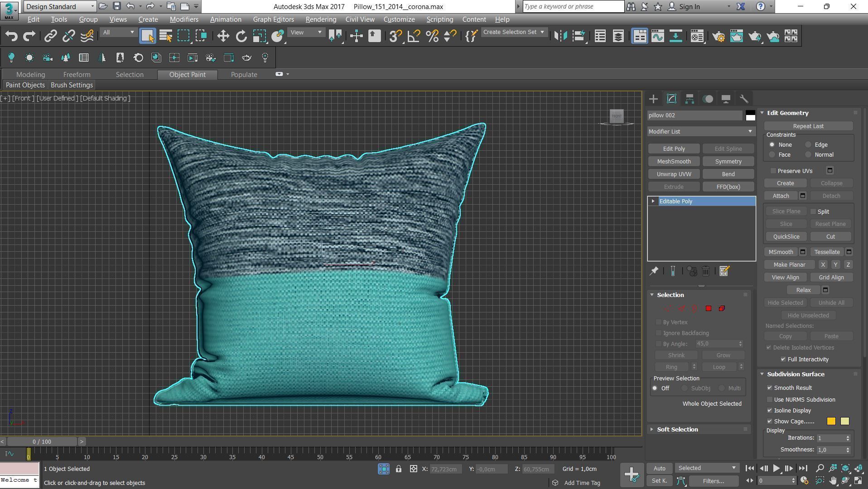Click the Selection Lock toggle icon
This screenshot has width=868, height=489.
pos(399,469)
